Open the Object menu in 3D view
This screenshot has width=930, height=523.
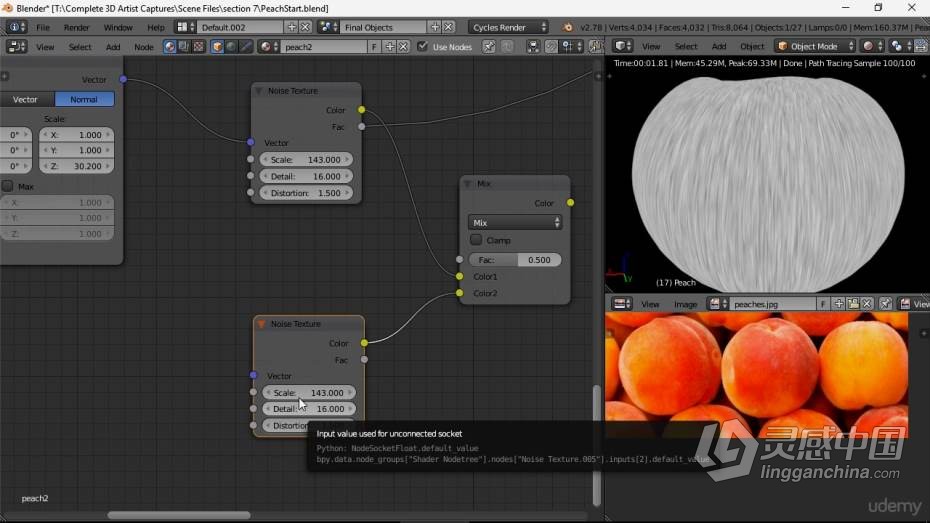752,46
